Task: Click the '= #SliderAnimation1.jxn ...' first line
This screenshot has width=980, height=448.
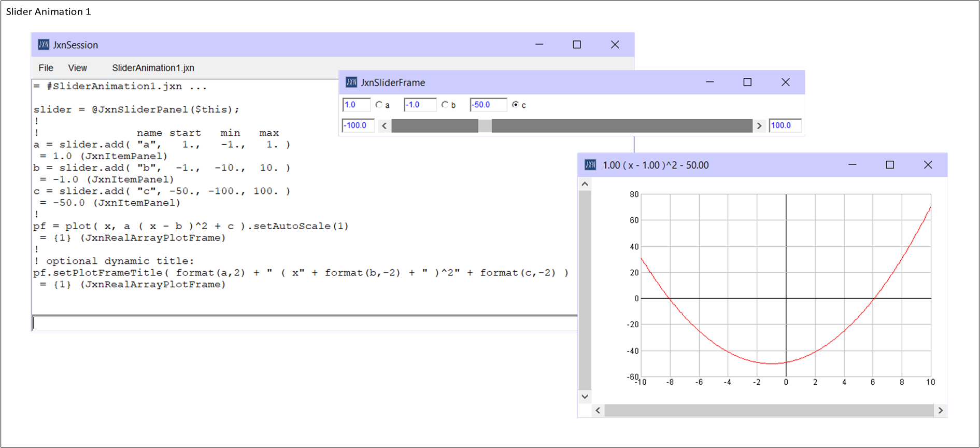Action: point(120,86)
